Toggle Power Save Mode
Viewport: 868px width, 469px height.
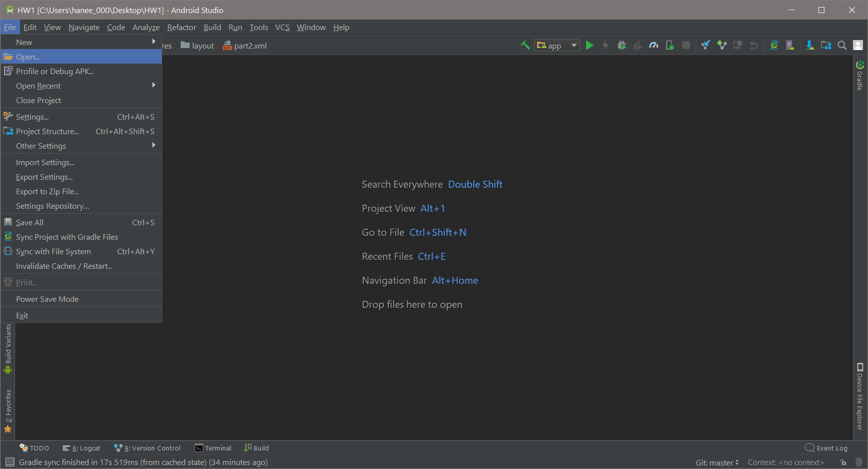(x=47, y=299)
